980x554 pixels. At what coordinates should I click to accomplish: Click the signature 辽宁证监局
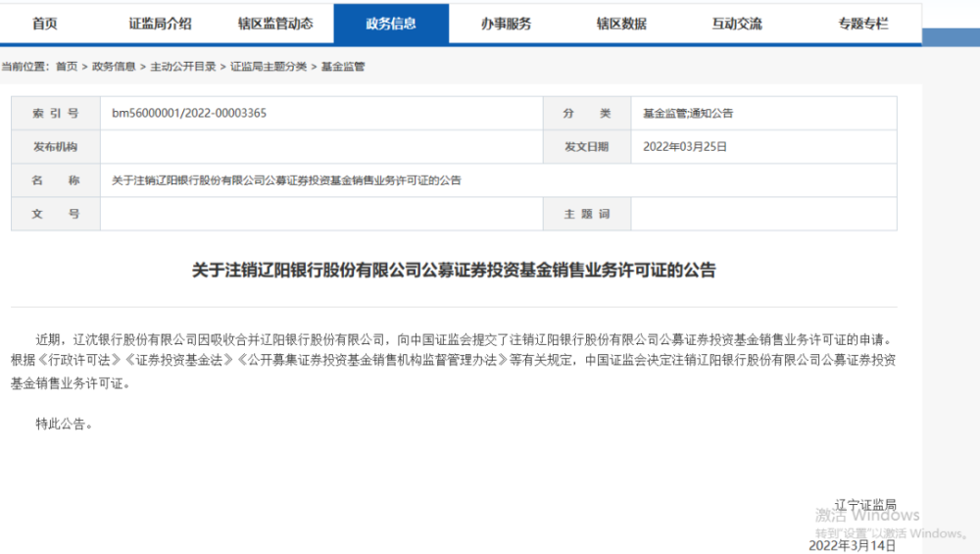pos(865,505)
